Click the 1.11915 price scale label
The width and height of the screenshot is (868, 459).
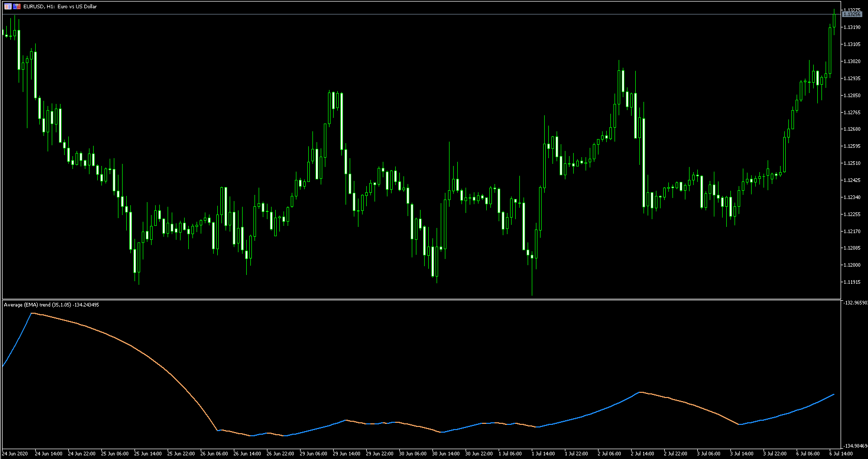point(851,282)
